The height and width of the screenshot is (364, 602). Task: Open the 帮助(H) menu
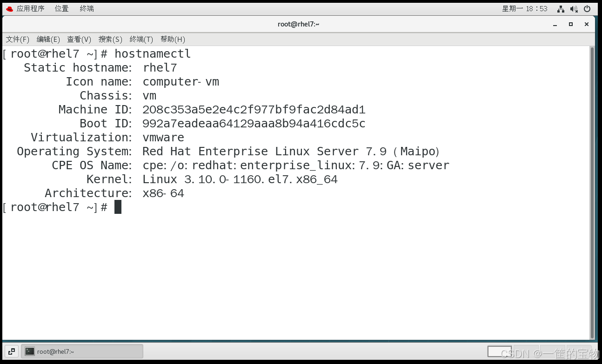[x=173, y=39]
